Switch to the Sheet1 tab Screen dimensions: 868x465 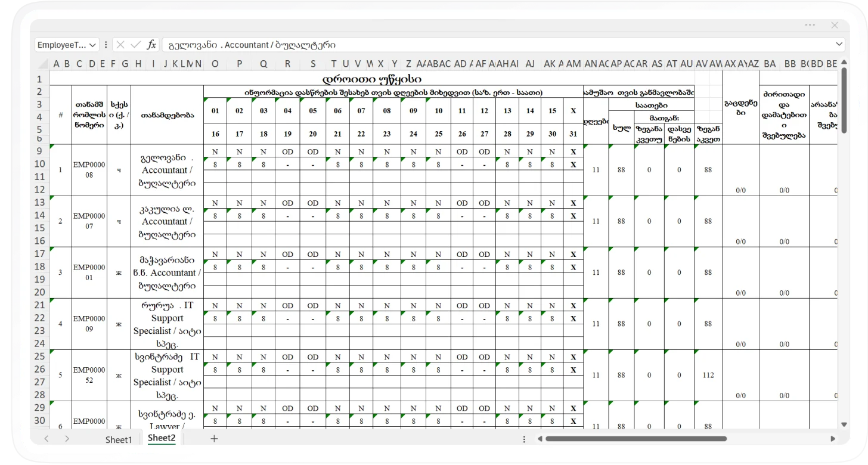[x=118, y=439]
